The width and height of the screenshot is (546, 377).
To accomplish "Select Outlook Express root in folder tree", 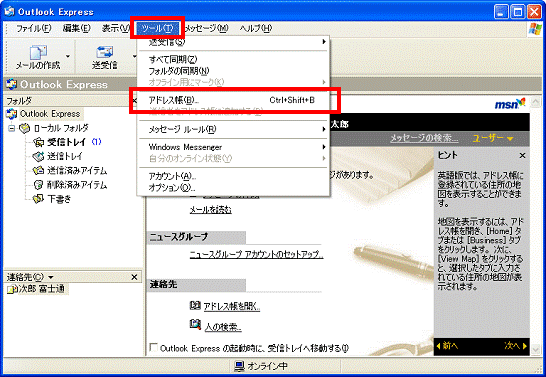I will tap(50, 114).
